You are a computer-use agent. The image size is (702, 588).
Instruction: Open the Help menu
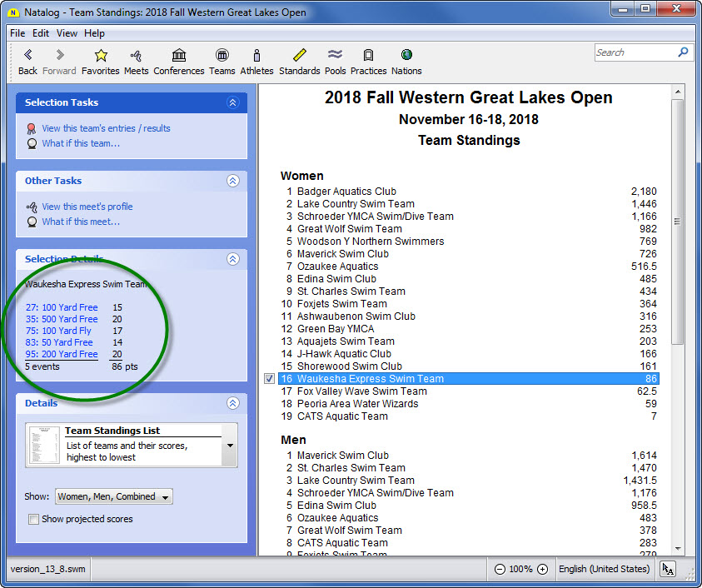[94, 33]
